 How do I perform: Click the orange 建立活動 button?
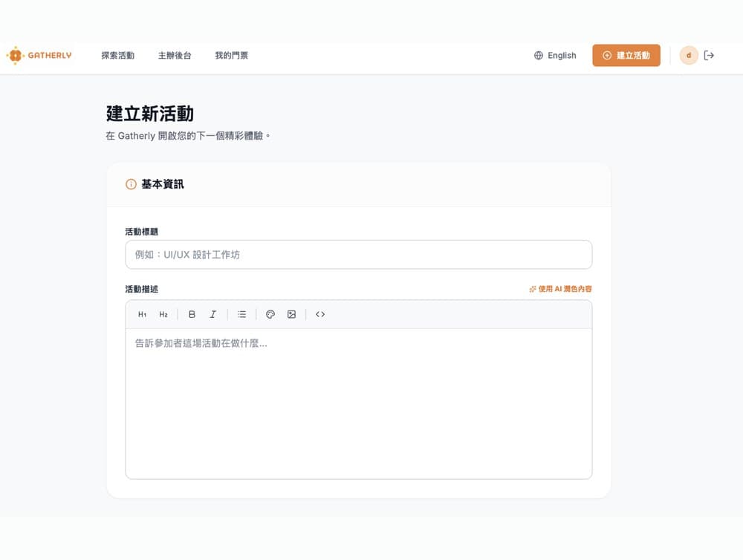626,56
